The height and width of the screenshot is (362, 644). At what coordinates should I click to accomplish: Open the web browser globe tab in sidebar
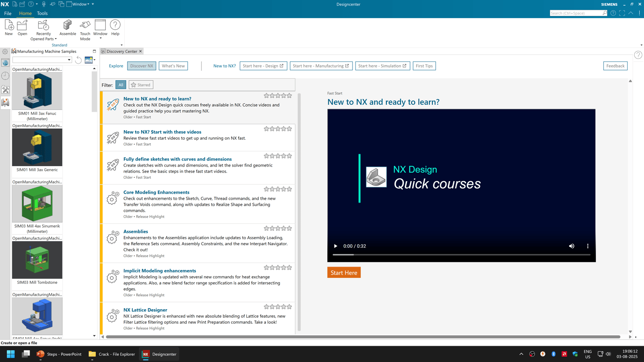pos(5,63)
